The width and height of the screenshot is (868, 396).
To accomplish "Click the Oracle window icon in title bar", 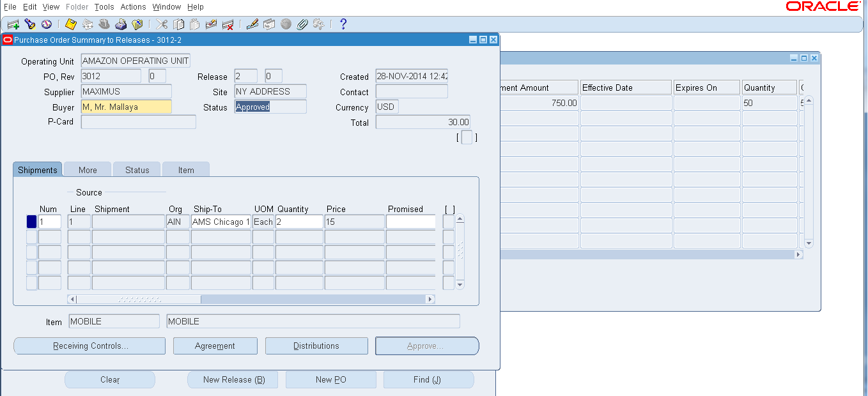I will (8, 40).
